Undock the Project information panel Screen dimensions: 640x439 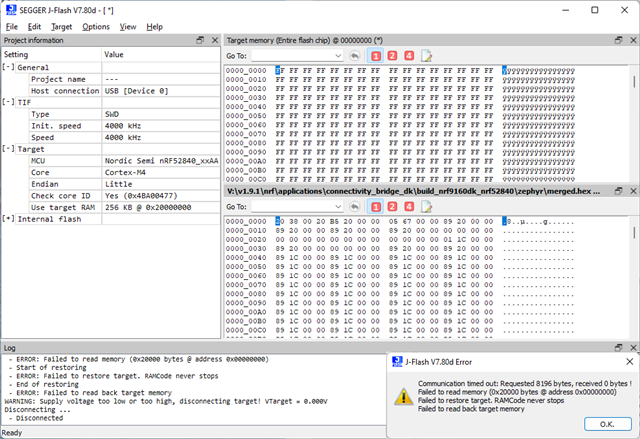coord(200,40)
